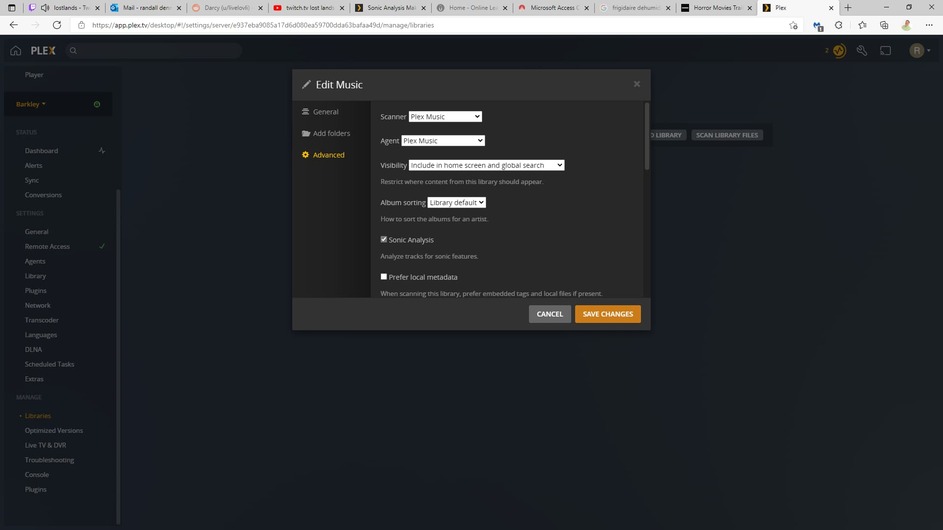Open Troubleshooting page
943x530 pixels.
click(49, 460)
